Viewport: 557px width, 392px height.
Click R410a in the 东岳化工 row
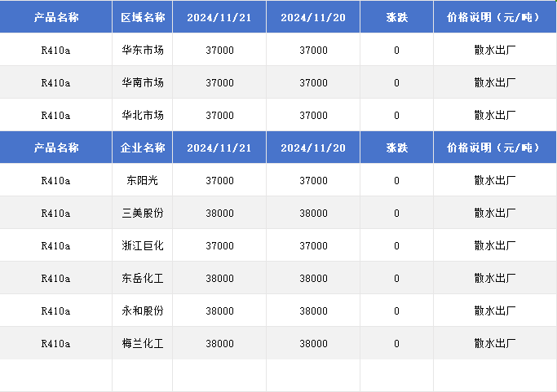click(x=55, y=279)
